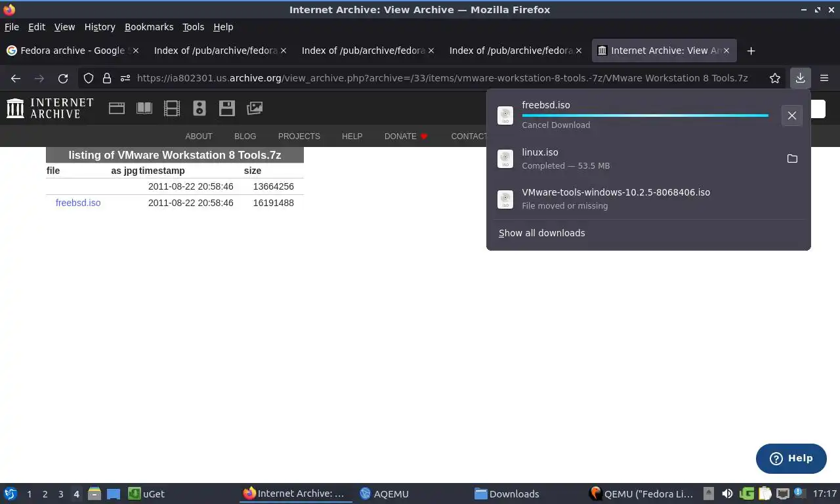Show site security padlock info
This screenshot has width=840, height=504.
click(106, 78)
